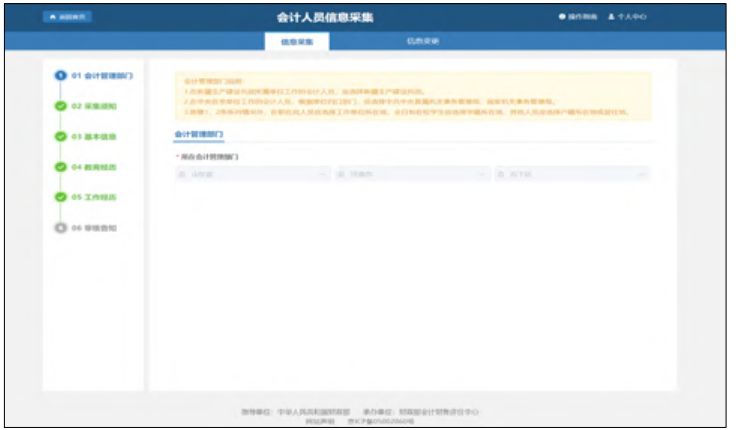Switch to the 信息采集 tab

coord(297,41)
